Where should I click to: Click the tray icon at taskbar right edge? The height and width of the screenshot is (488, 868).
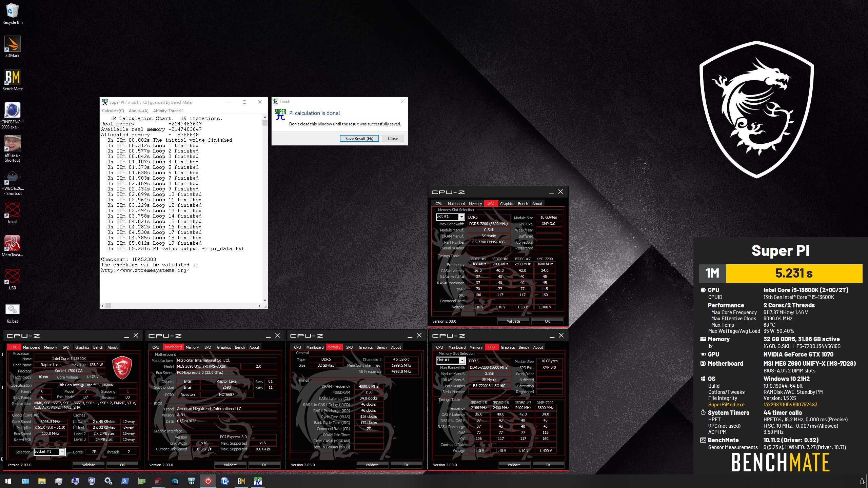[862, 481]
